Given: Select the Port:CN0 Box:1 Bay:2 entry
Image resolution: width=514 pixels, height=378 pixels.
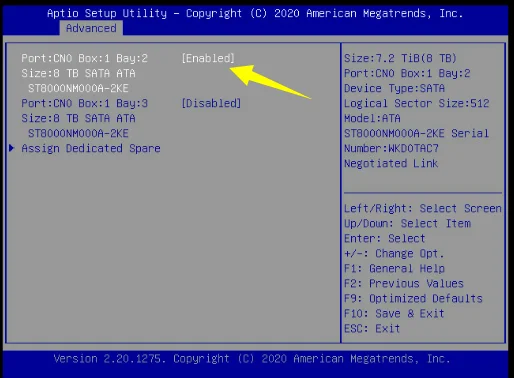Looking at the screenshot, I should [x=84, y=58].
